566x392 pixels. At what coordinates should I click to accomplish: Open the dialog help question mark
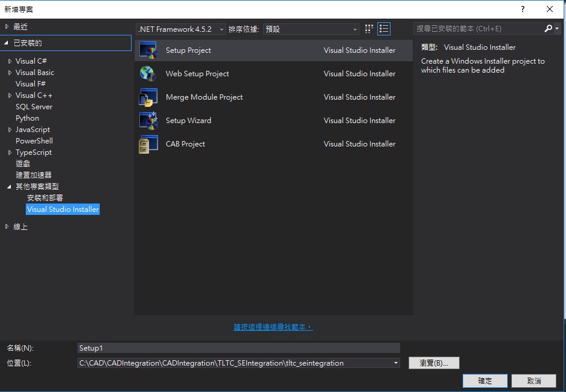coord(522,10)
